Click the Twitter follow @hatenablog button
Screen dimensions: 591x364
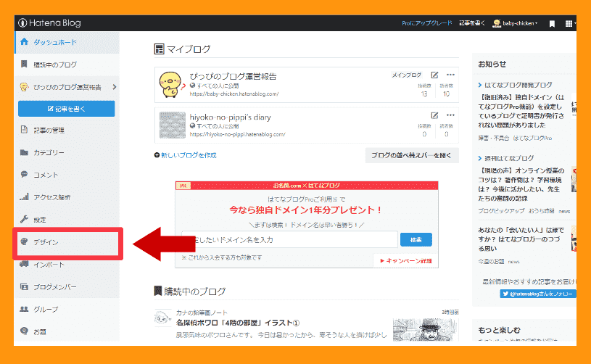click(538, 294)
